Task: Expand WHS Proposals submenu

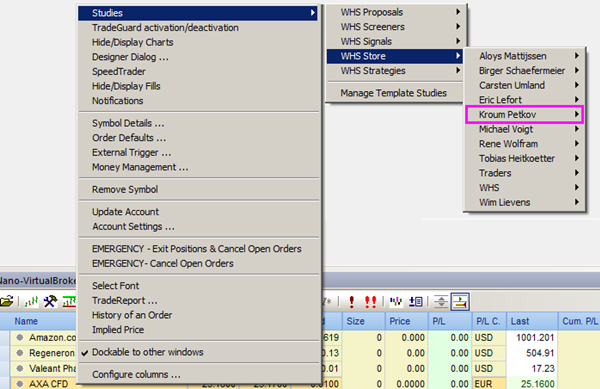Action: (395, 12)
